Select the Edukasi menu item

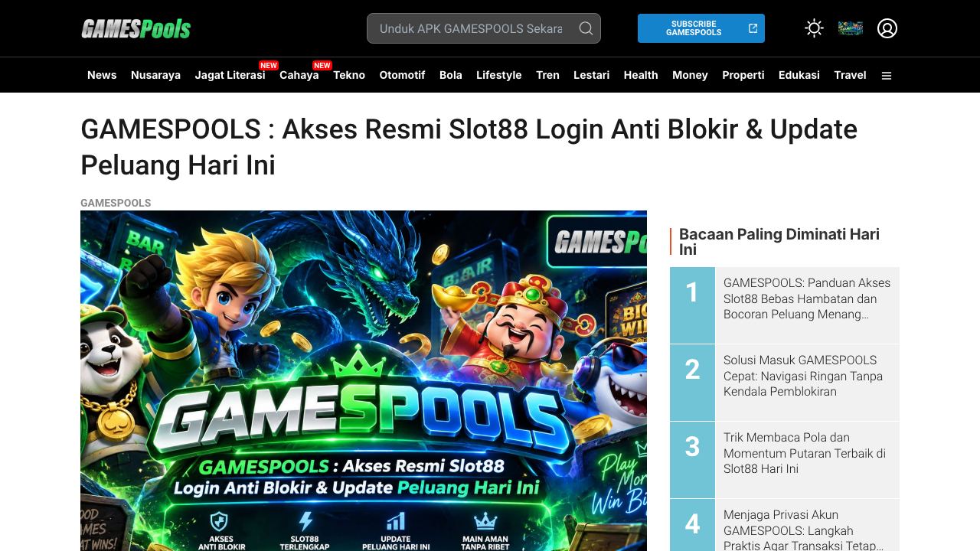[x=799, y=75]
